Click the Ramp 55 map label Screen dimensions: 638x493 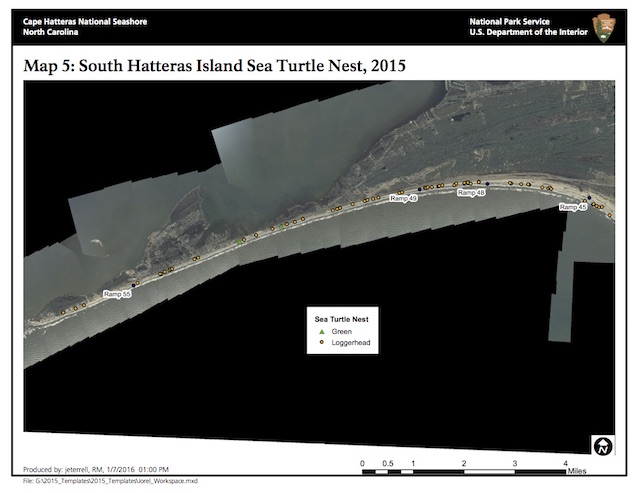coord(117,294)
